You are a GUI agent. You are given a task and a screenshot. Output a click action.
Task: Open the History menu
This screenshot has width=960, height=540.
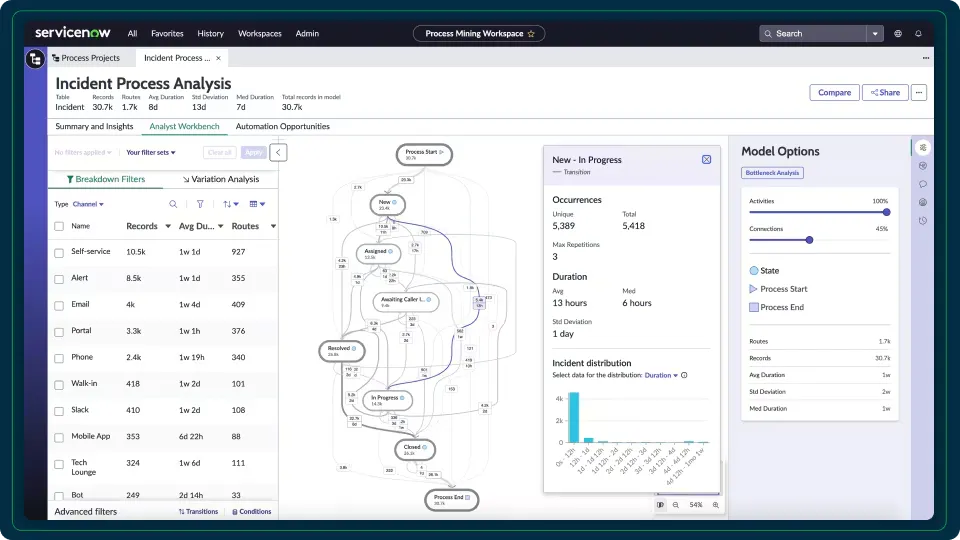(x=211, y=34)
